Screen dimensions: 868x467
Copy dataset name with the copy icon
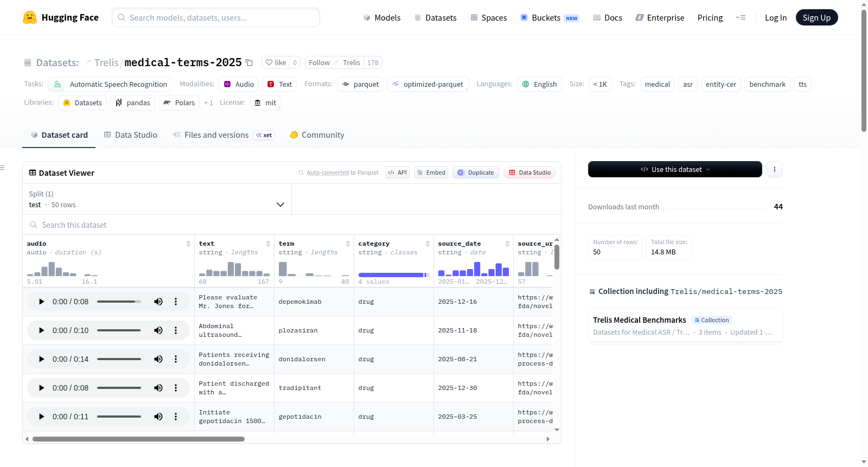click(x=249, y=62)
